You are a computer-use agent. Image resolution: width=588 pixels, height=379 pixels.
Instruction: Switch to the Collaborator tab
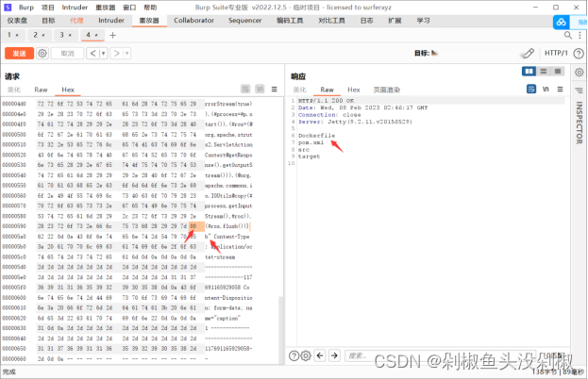(193, 20)
